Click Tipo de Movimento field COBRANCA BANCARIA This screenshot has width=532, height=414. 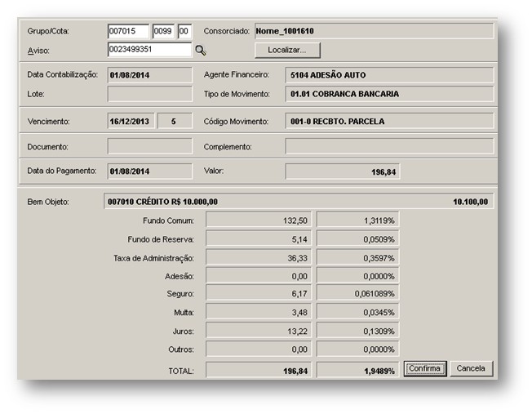[389, 94]
